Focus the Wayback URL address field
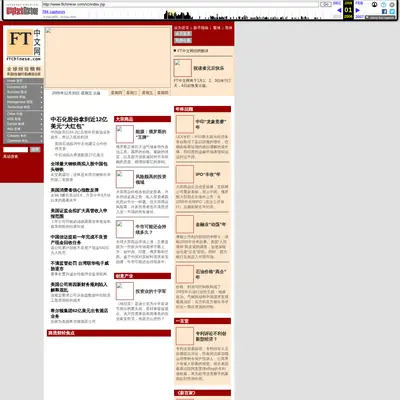 [180, 4]
